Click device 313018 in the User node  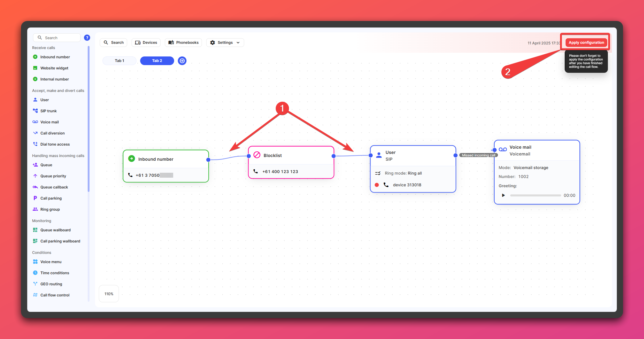pos(407,185)
